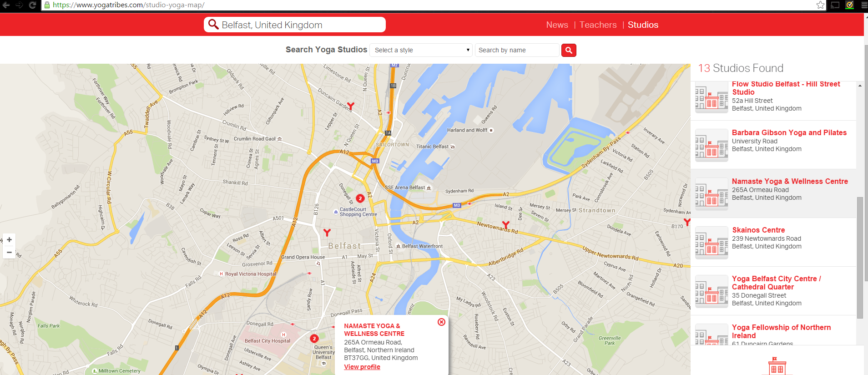Screen dimensions: 868x375
Task: Open the News tab
Action: coord(557,25)
